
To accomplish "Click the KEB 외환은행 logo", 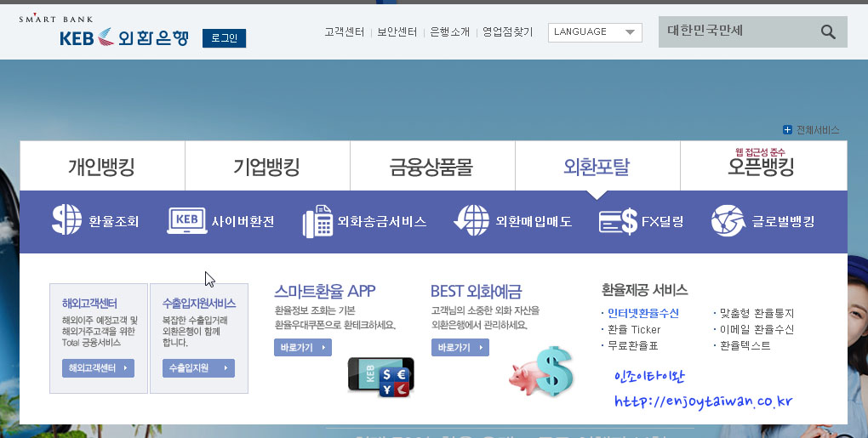I will [124, 37].
